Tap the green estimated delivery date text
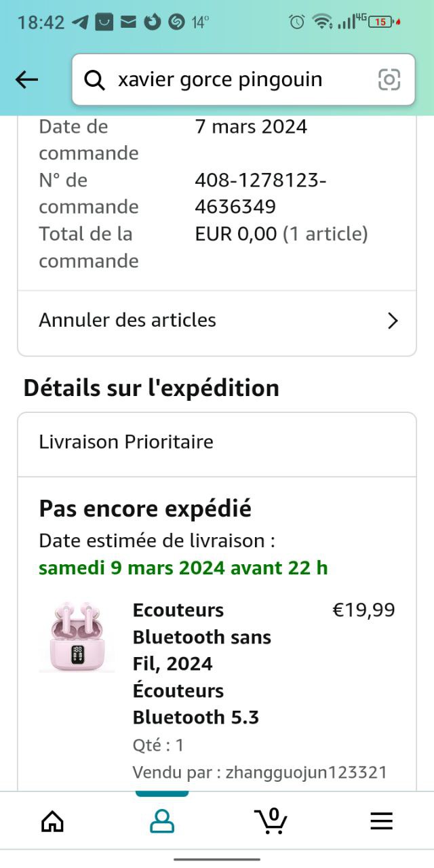 tap(183, 568)
